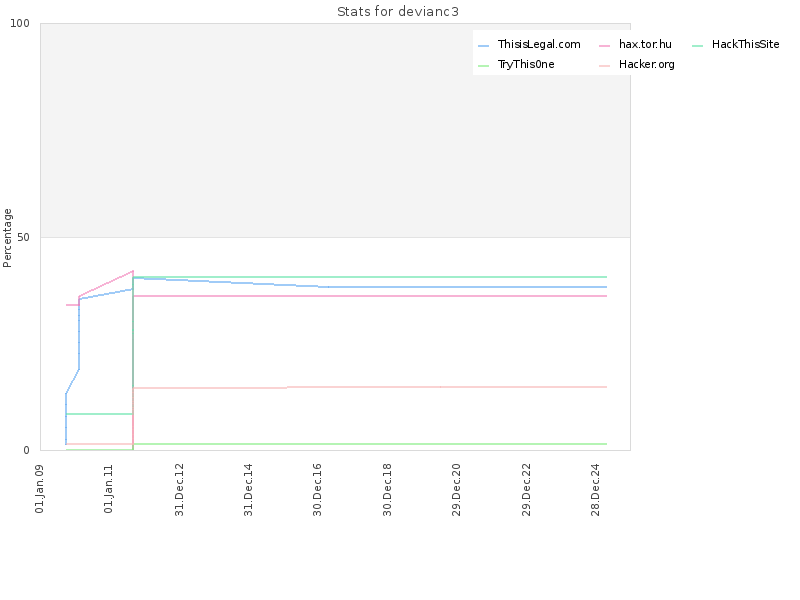Click the chart title Stats for devianc3
The width and height of the screenshot is (800, 600).
398,12
